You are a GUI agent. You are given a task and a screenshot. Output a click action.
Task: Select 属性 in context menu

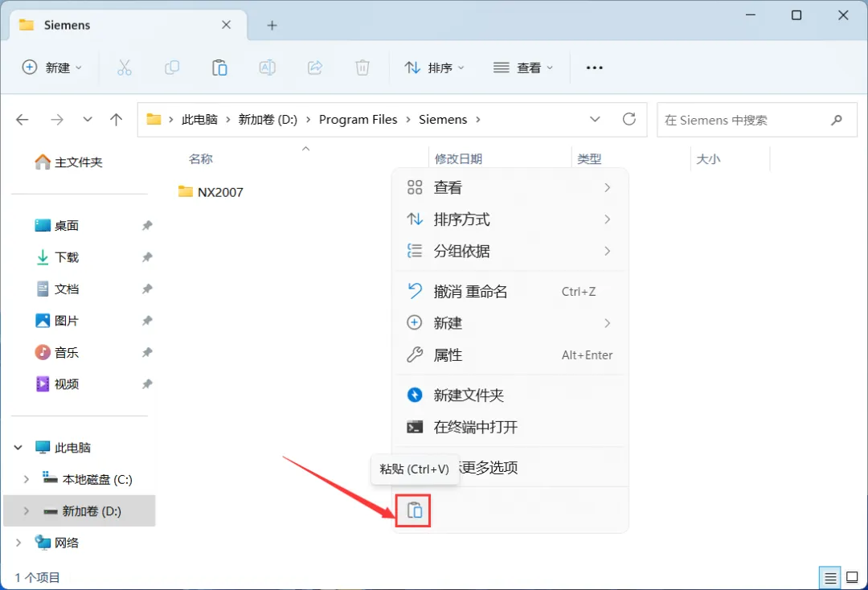click(x=510, y=354)
